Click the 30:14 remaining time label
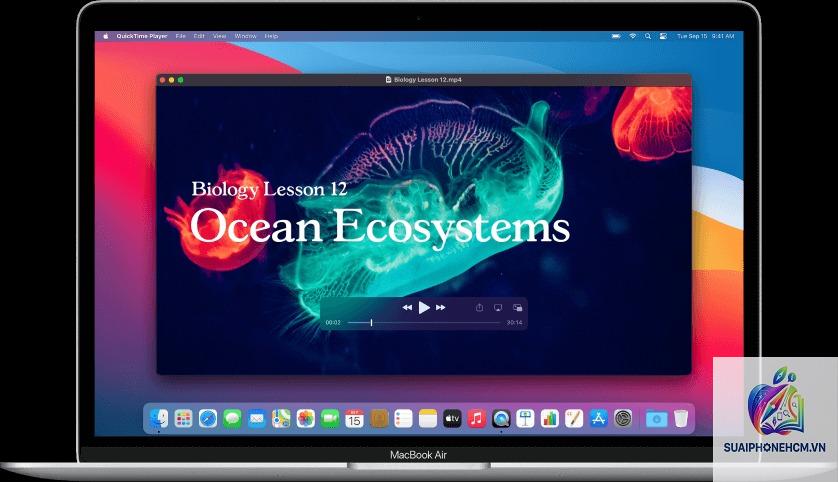 point(514,322)
